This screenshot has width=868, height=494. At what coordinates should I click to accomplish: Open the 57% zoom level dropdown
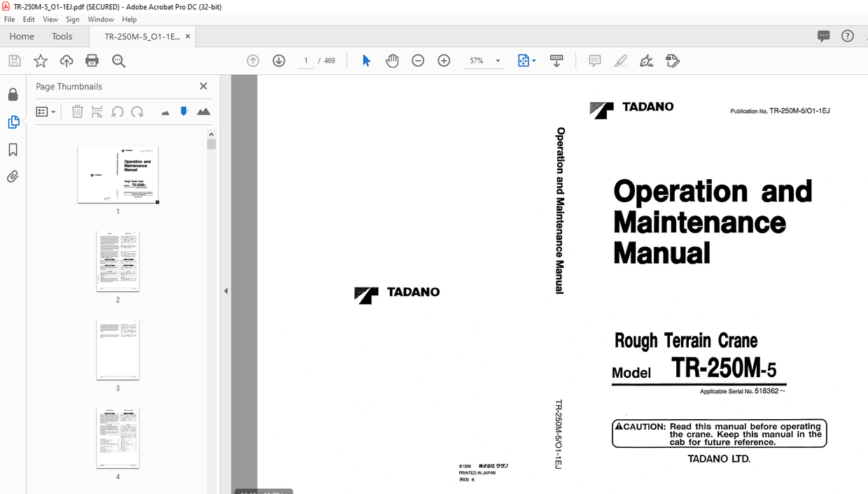[498, 61]
